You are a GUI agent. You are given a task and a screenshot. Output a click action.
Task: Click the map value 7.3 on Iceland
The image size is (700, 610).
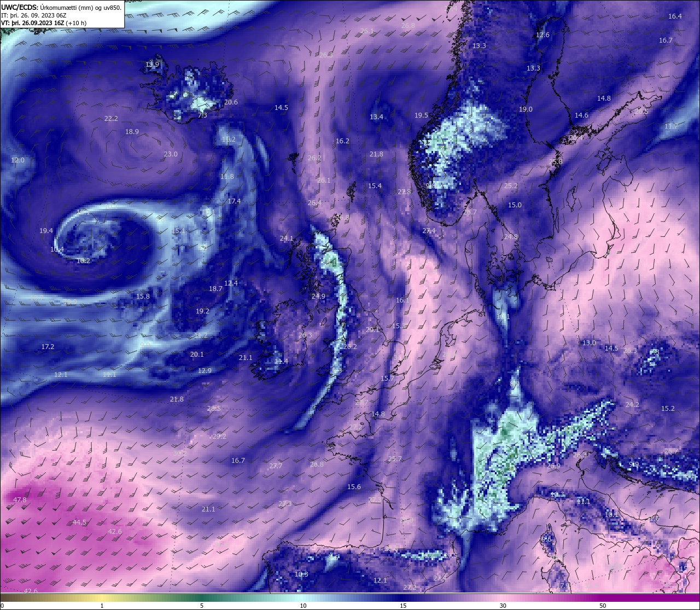point(202,115)
